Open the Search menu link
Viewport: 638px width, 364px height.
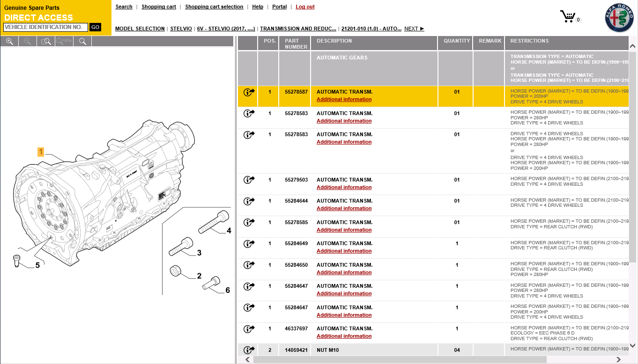124,7
